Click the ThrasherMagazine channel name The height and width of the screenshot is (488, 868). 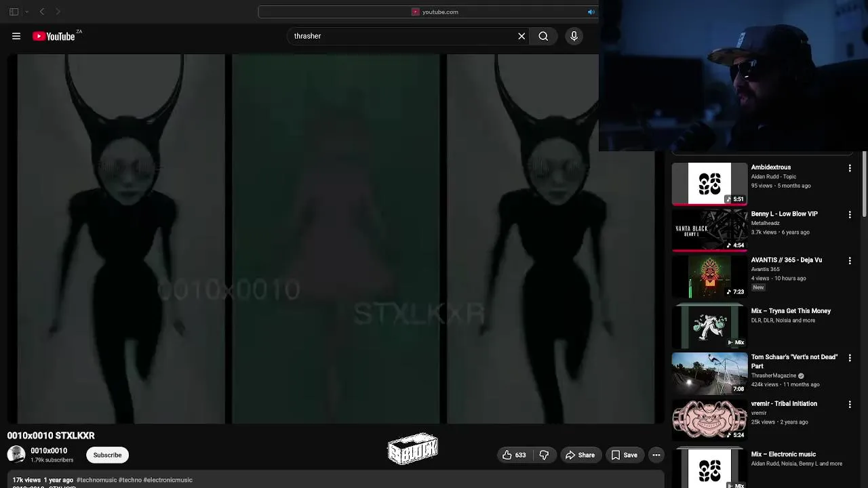pyautogui.click(x=774, y=375)
